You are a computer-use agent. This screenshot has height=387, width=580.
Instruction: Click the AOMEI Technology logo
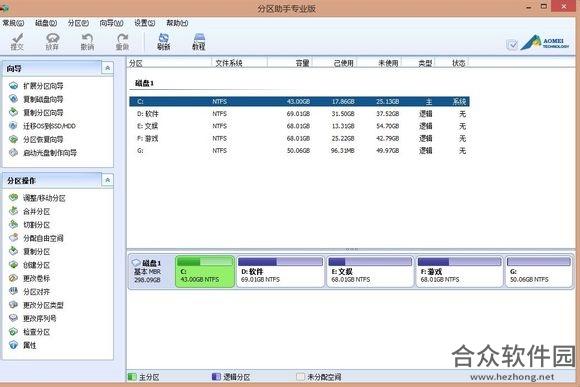click(x=545, y=43)
